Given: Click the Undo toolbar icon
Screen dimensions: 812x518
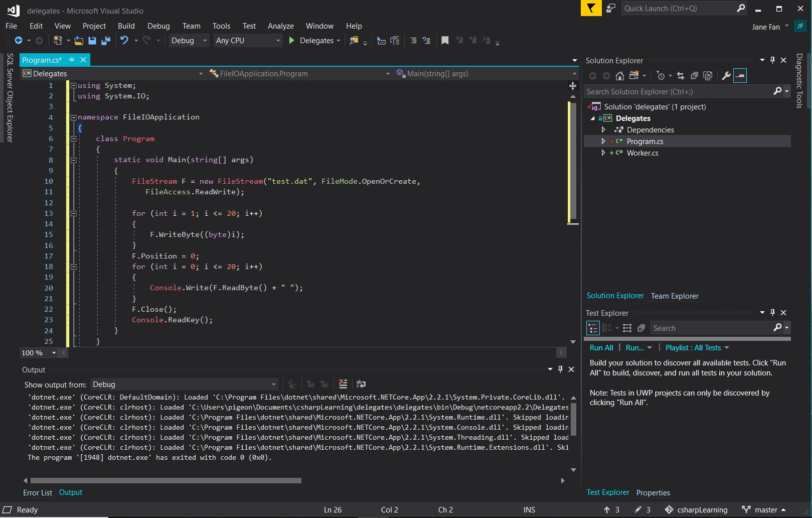Looking at the screenshot, I should pos(124,41).
